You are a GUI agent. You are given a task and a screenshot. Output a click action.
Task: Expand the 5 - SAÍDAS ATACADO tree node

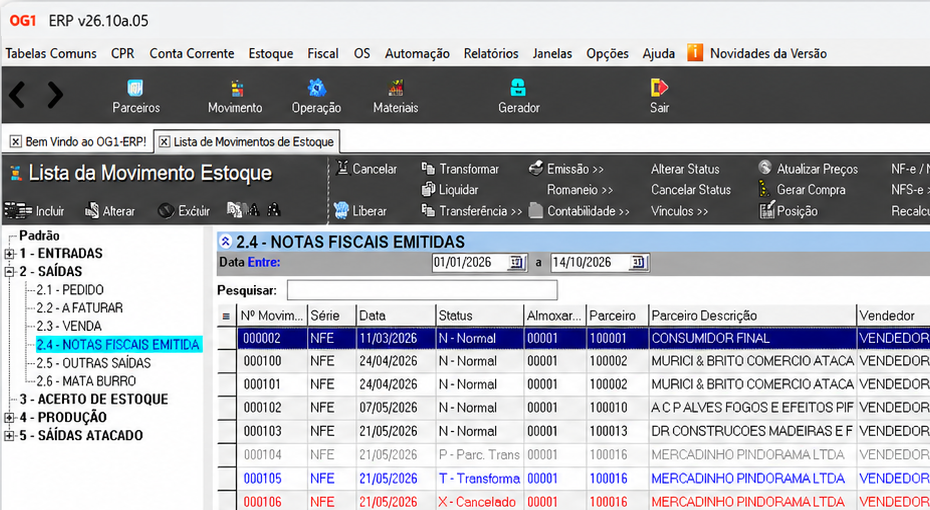click(x=9, y=436)
